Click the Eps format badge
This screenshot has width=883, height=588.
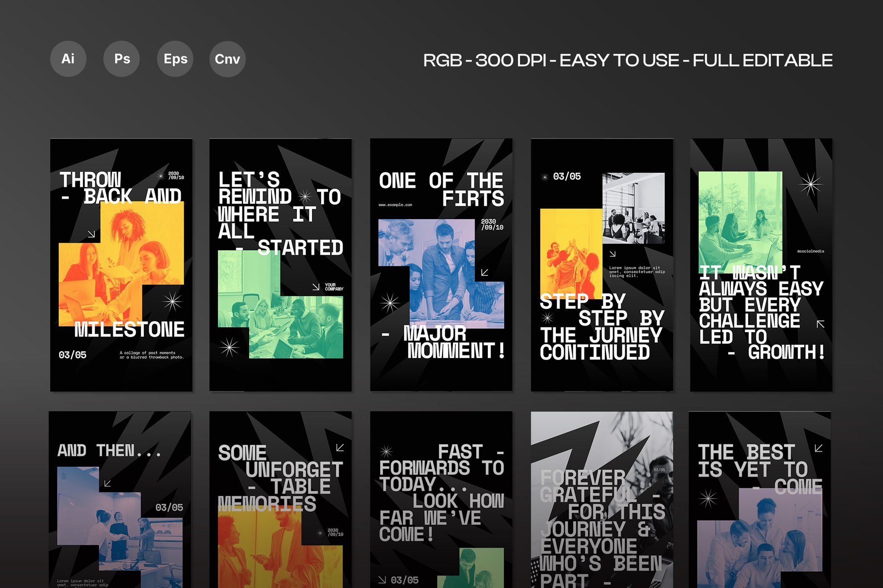tap(175, 59)
